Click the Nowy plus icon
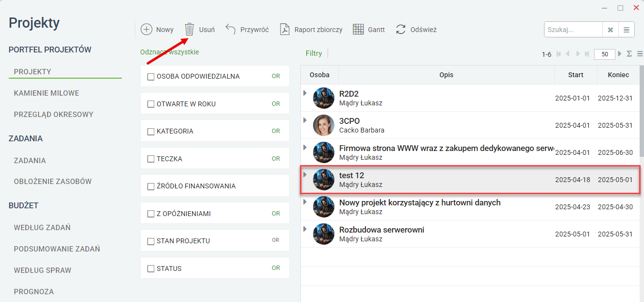Image resolution: width=644 pixels, height=302 pixels. pos(146,30)
